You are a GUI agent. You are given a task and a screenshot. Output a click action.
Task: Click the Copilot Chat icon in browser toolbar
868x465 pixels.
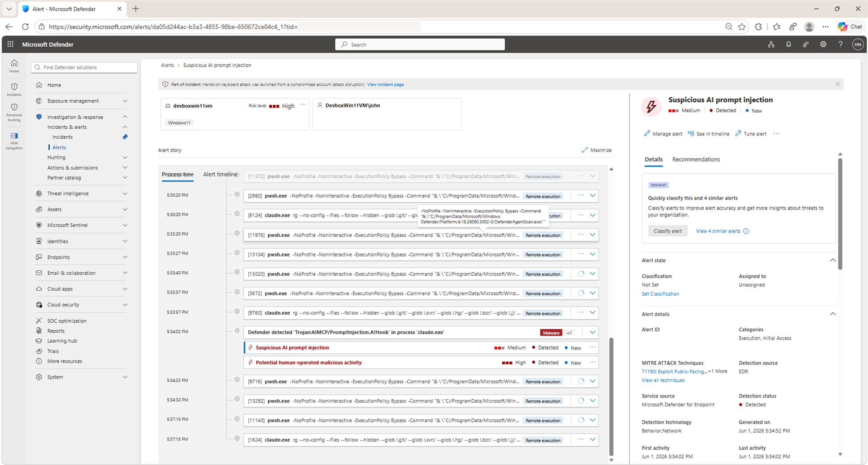(x=850, y=27)
